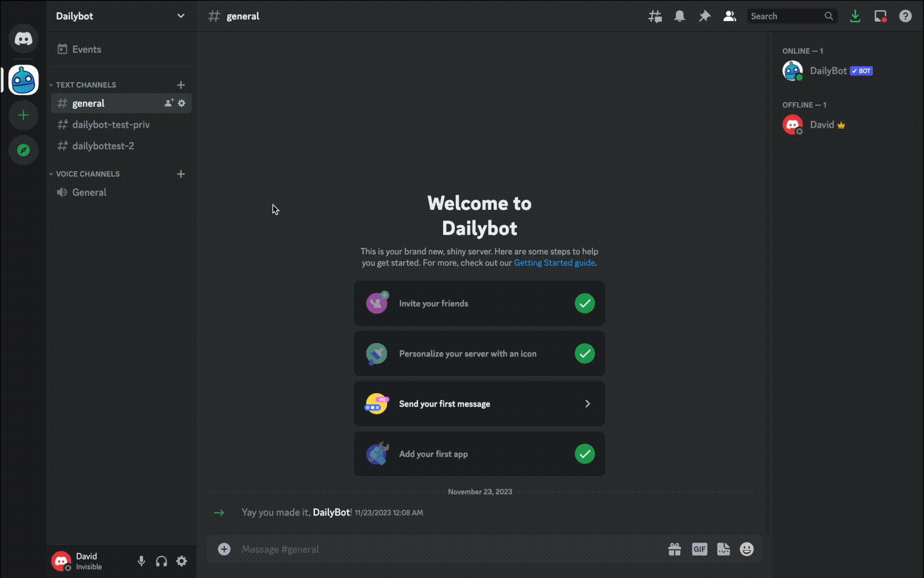Viewport: 924px width, 578px height.
Task: Toggle the member list visibility
Action: 729,17
